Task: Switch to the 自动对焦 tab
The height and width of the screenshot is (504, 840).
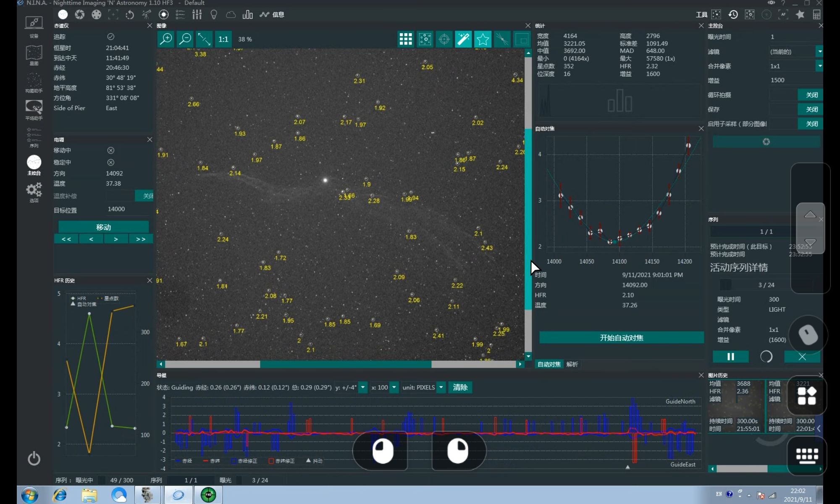Action: pos(549,364)
